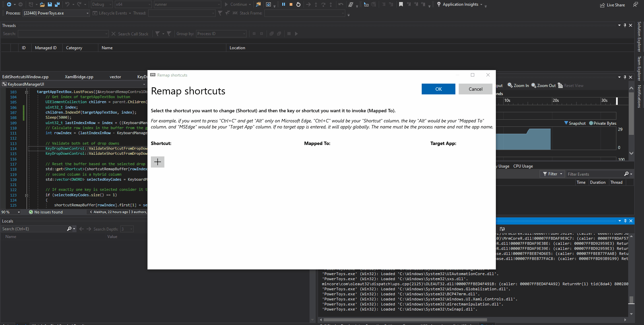Confirm Remap shortcuts with OK
The height and width of the screenshot is (325, 644).
pyautogui.click(x=438, y=89)
